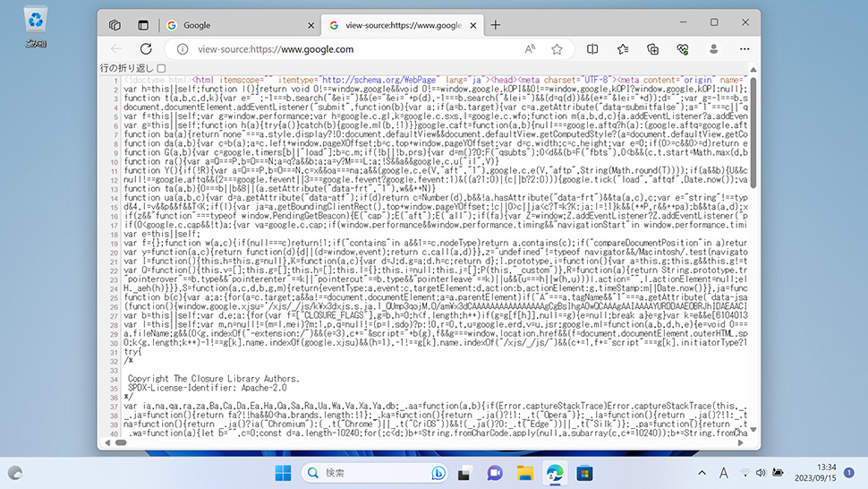Click the 'SPDX-License-Identifier: Apache-2.0' line
Viewport: 868px width, 489px height.
(208, 388)
